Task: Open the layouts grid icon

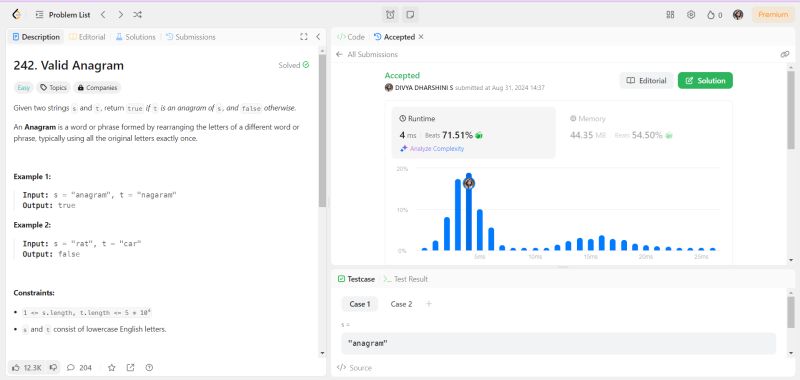Action: pos(670,15)
